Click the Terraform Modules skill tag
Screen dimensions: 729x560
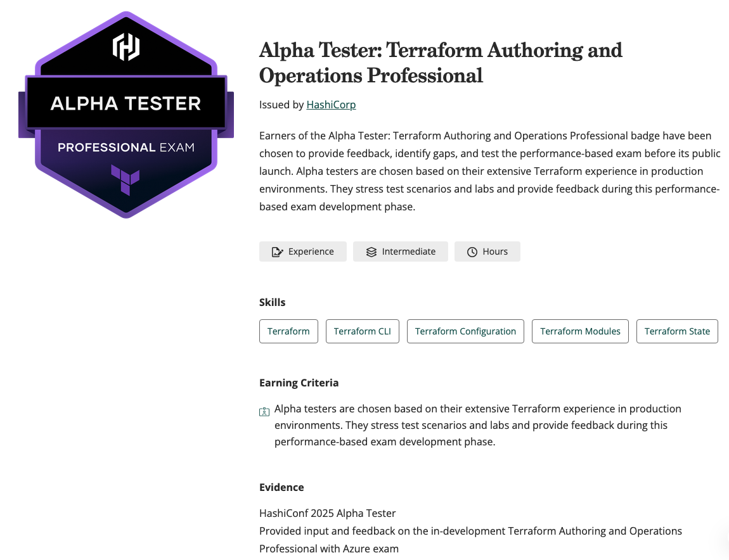(580, 331)
